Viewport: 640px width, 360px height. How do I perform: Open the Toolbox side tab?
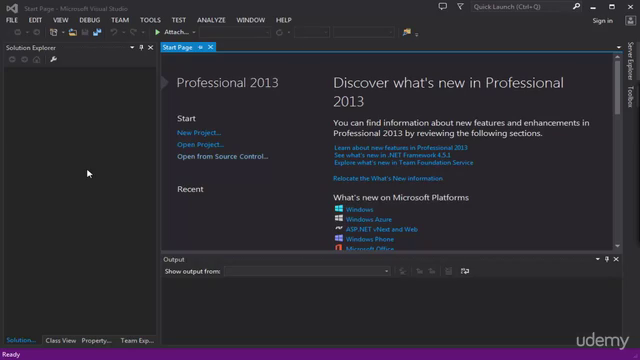tap(631, 97)
